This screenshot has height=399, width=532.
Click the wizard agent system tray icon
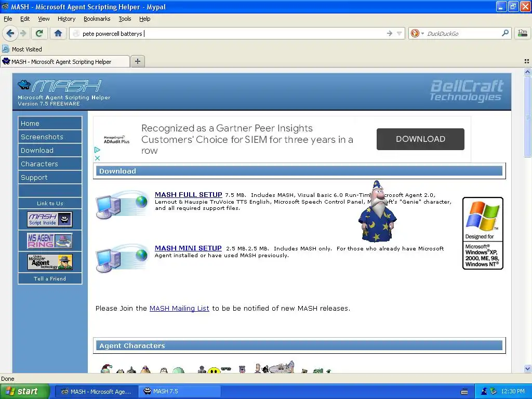484,391
